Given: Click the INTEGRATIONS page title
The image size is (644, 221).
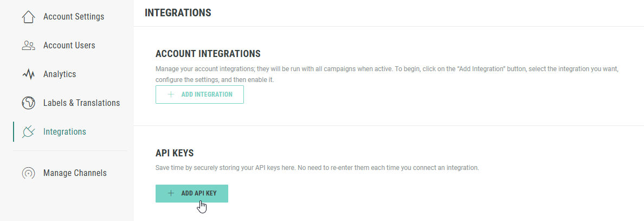Looking at the screenshot, I should pos(178,12).
